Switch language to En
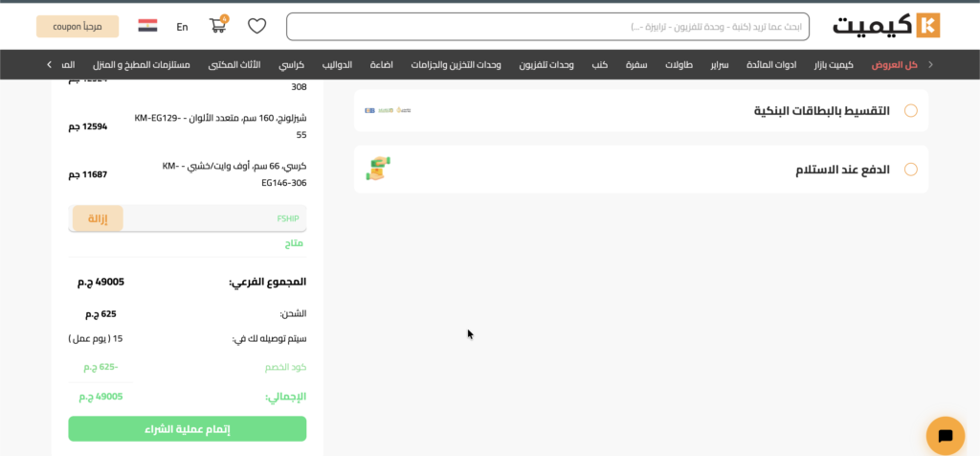This screenshot has height=456, width=980. click(x=182, y=27)
